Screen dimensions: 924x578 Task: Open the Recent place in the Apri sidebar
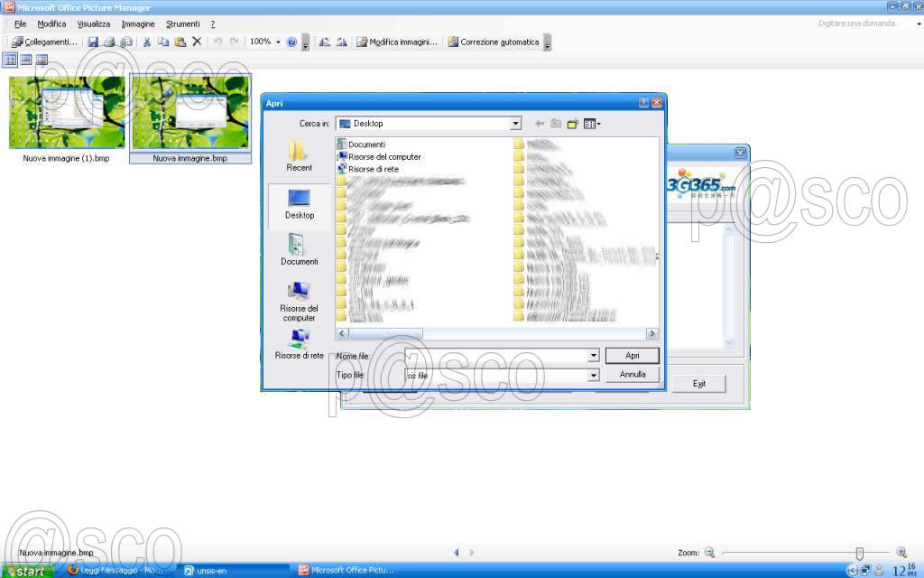(300, 155)
